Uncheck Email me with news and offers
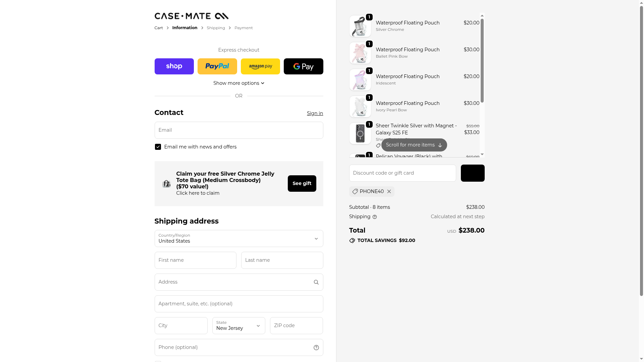 [158, 147]
